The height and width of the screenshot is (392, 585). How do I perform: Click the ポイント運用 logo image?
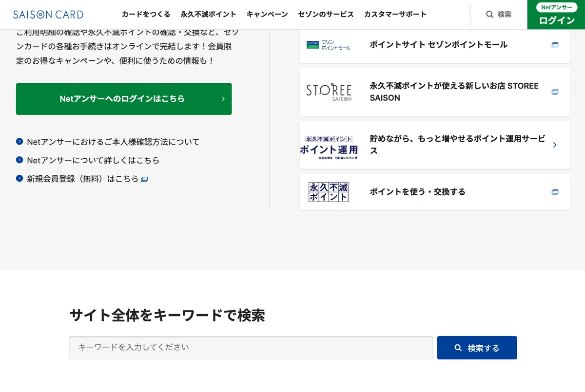[329, 148]
